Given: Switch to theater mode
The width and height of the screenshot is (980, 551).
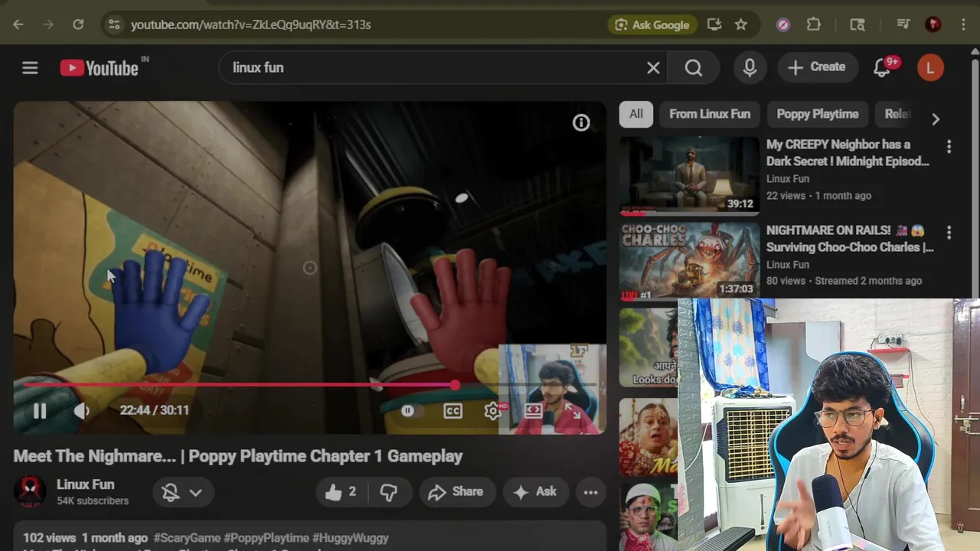Looking at the screenshot, I should (x=533, y=411).
